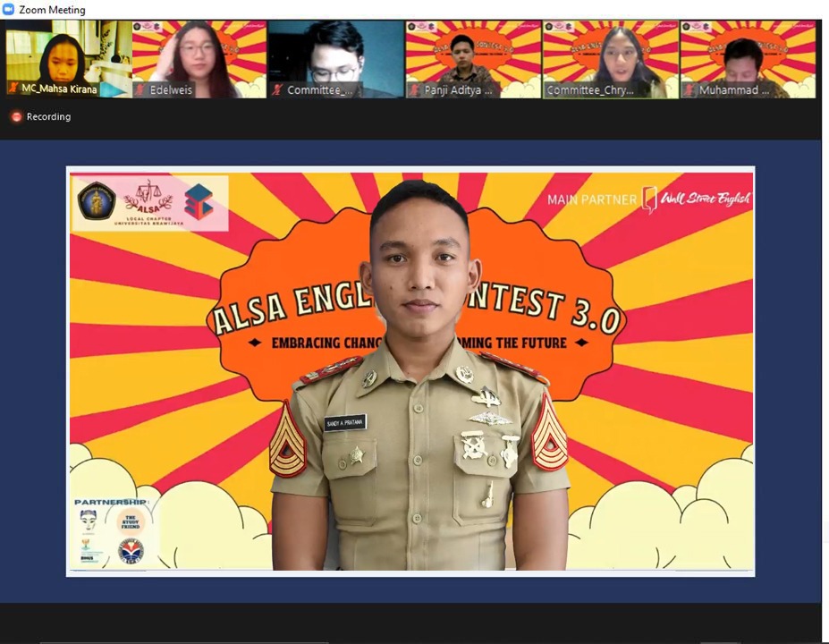Click the Zoom logo in the title bar

coord(9,10)
